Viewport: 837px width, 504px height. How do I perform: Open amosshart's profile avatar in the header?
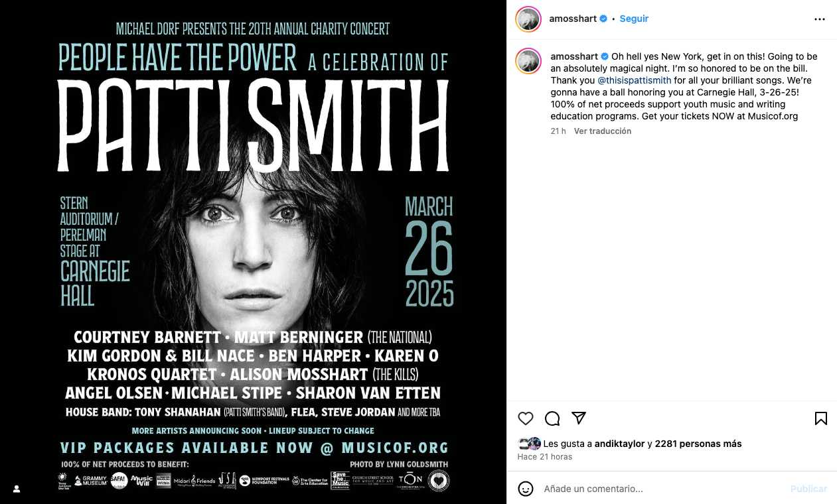click(x=528, y=19)
